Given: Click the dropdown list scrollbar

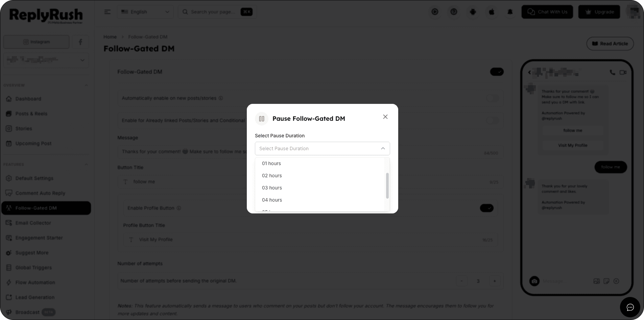Looking at the screenshot, I should (387, 186).
